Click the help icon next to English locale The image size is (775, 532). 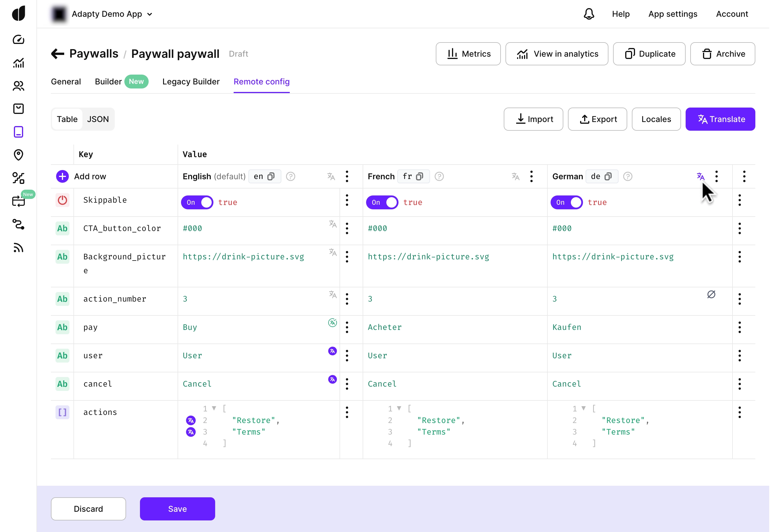(290, 176)
